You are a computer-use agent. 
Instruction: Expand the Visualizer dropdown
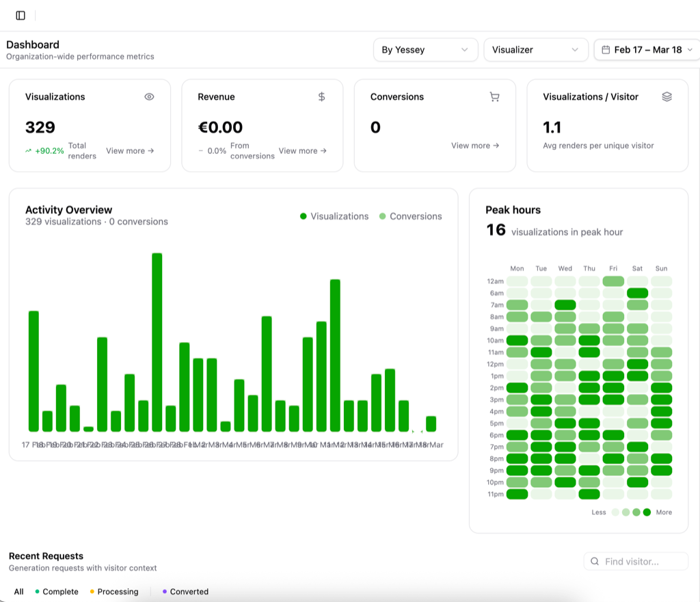[535, 50]
